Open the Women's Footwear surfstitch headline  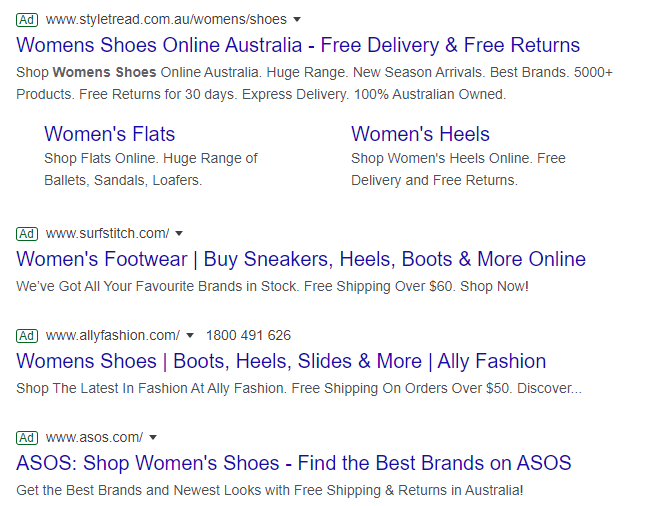[301, 259]
